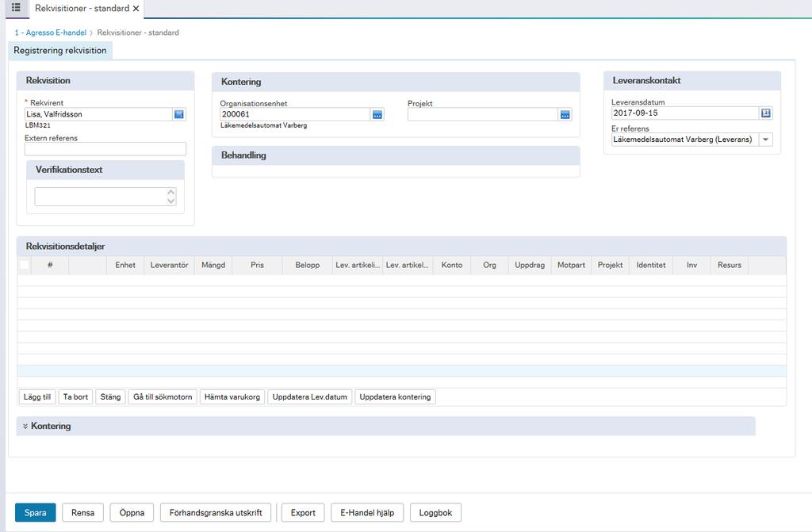Click the Leveranskontakt section header

pos(691,80)
